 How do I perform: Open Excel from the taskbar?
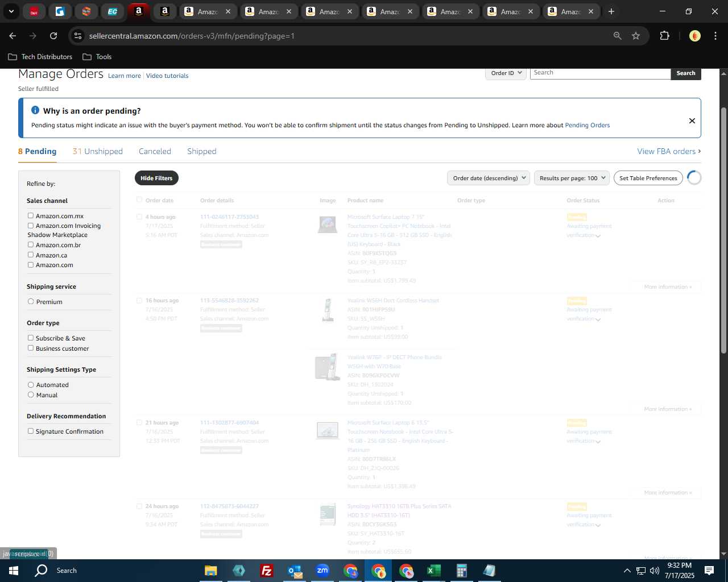pyautogui.click(x=434, y=571)
